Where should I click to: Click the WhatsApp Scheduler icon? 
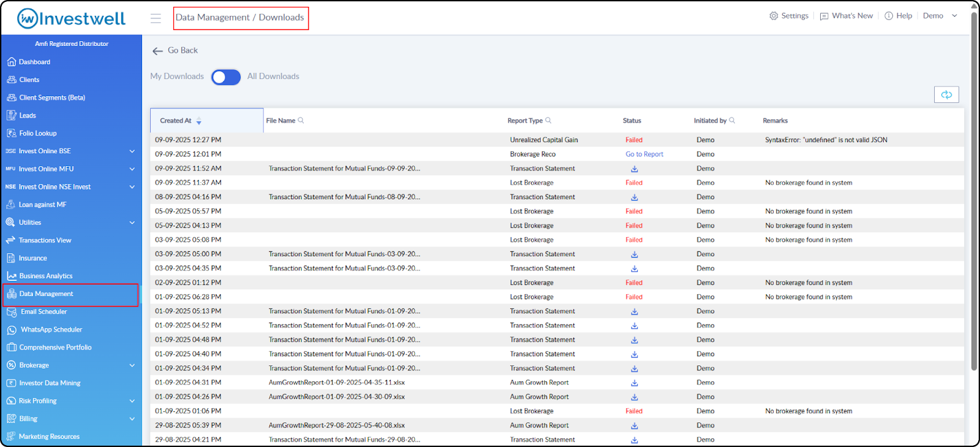(x=12, y=330)
